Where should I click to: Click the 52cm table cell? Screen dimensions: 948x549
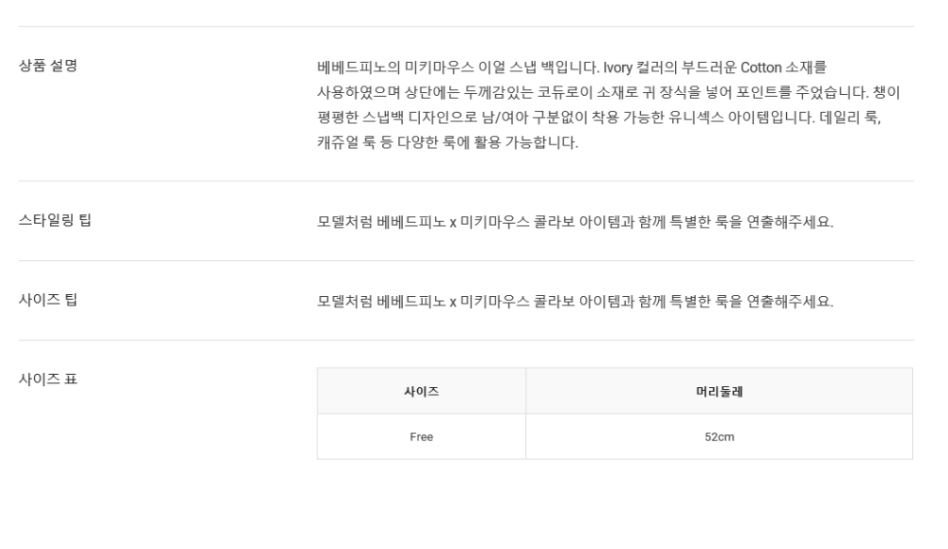point(718,437)
